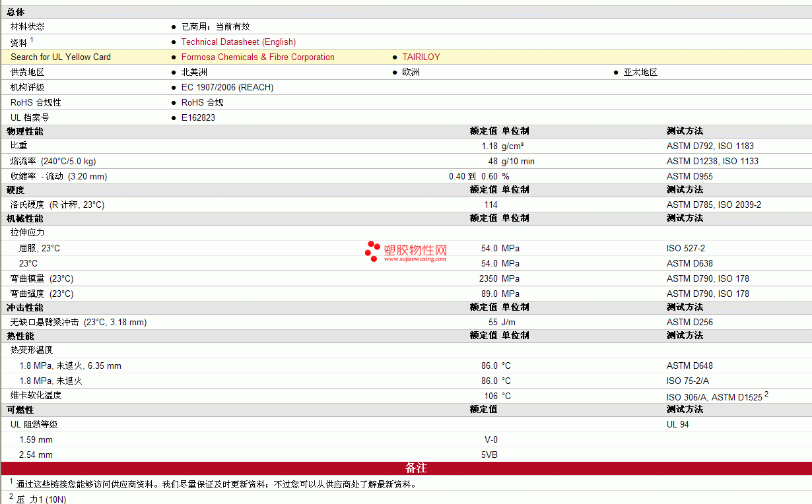Viewport: 812px width, 504px height.
Task: Click the '总体' section header
Action: 15,12
